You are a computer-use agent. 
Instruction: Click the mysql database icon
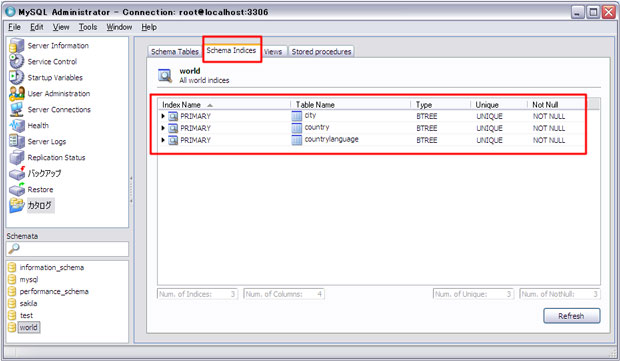tap(12, 279)
